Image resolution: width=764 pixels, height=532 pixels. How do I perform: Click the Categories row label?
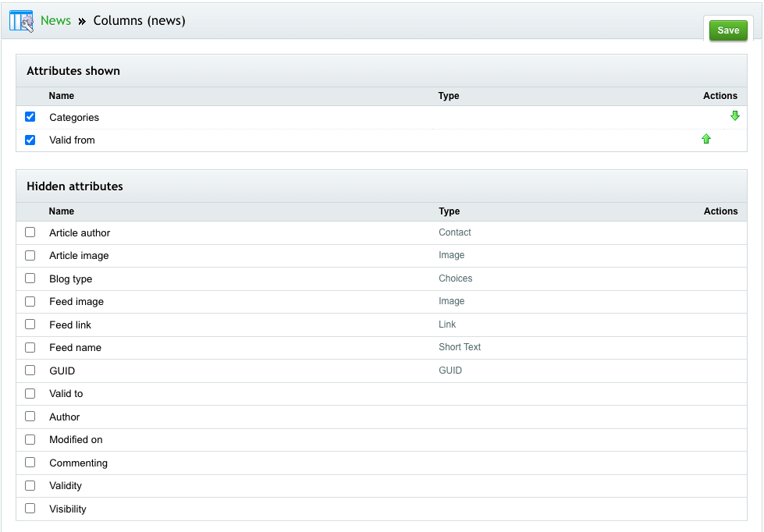coord(74,118)
